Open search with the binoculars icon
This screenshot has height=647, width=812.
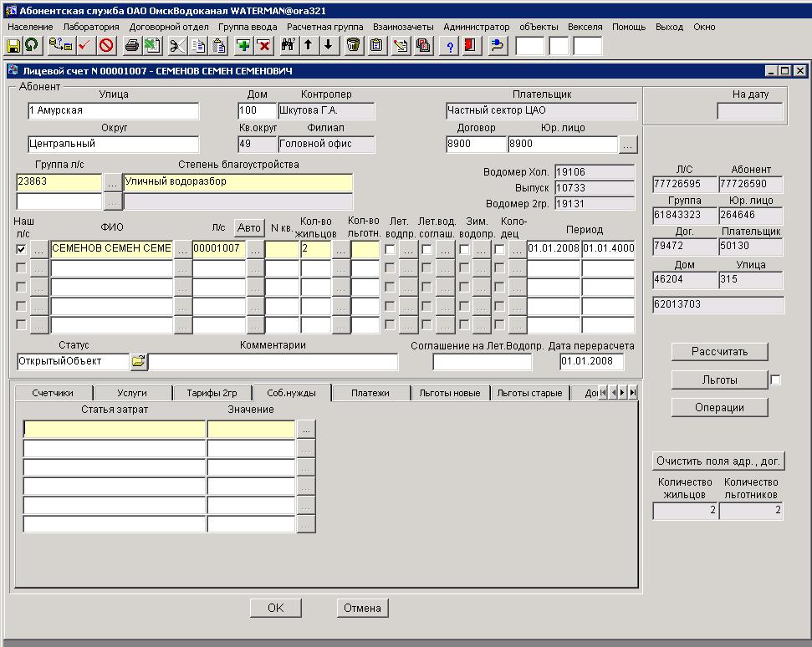[289, 45]
